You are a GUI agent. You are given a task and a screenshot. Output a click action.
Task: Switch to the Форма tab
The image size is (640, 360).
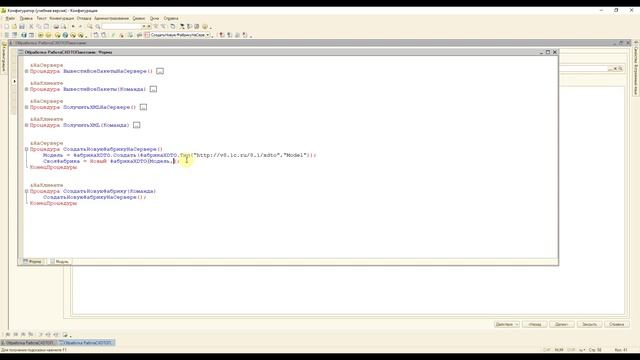coord(33,261)
